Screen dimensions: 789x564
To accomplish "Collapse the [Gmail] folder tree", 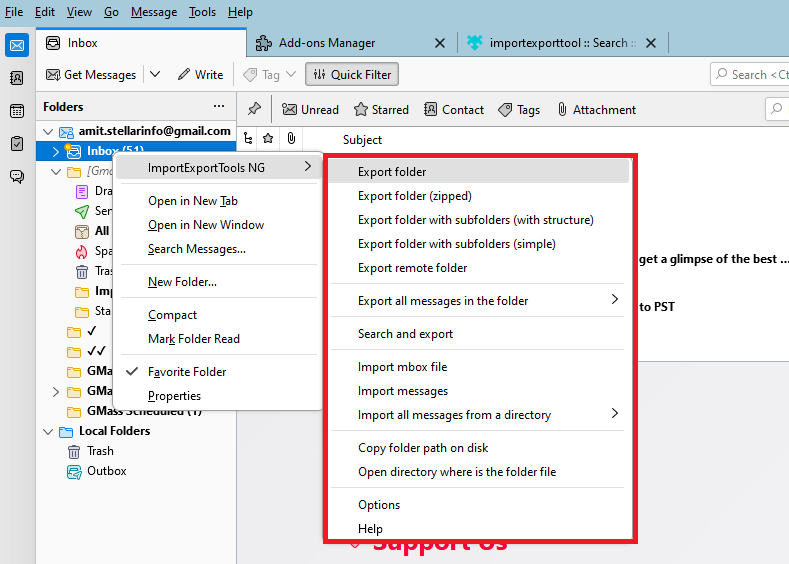I will [56, 172].
